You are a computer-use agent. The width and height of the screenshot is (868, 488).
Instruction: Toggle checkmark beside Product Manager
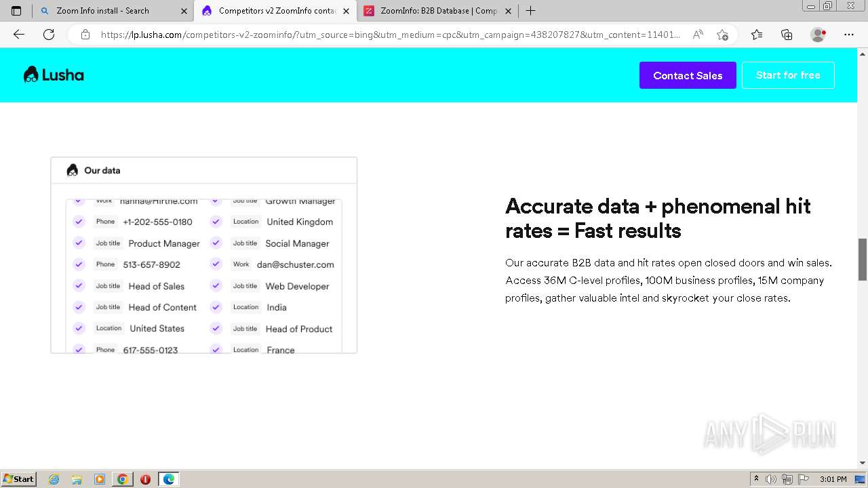pyautogui.click(x=79, y=243)
